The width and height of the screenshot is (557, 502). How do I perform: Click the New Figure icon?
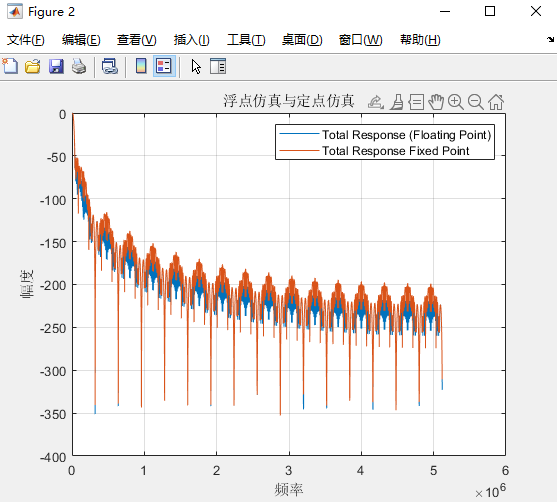[10, 66]
